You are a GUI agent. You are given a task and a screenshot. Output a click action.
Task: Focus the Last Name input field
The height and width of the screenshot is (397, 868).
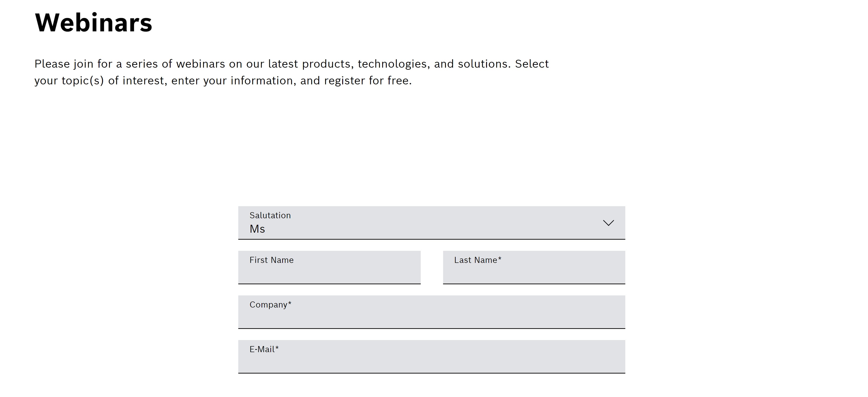pyautogui.click(x=534, y=271)
